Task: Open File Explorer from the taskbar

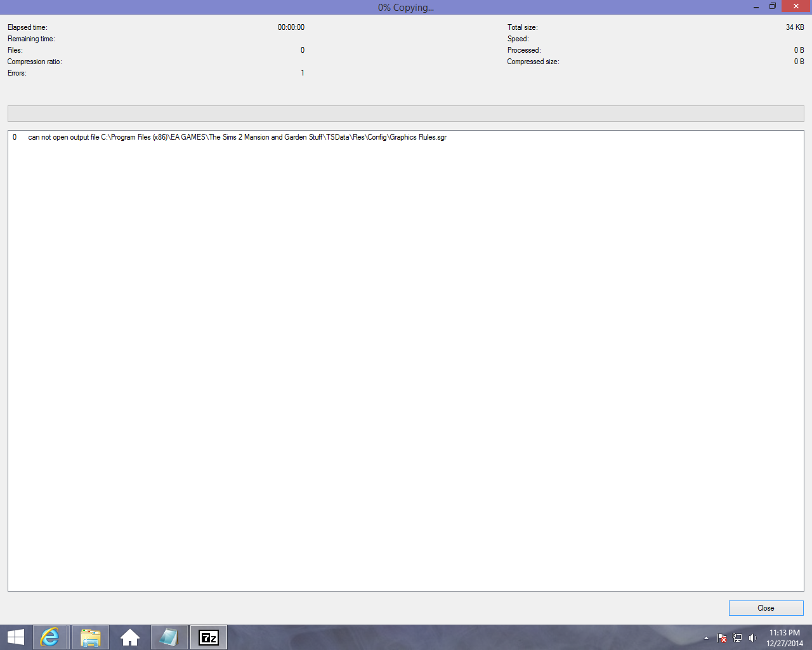Action: click(x=90, y=637)
